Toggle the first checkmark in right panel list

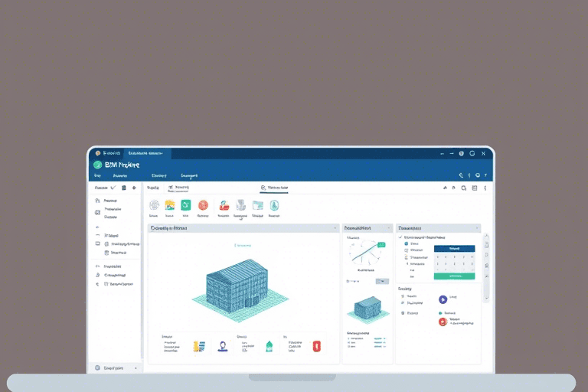click(400, 238)
